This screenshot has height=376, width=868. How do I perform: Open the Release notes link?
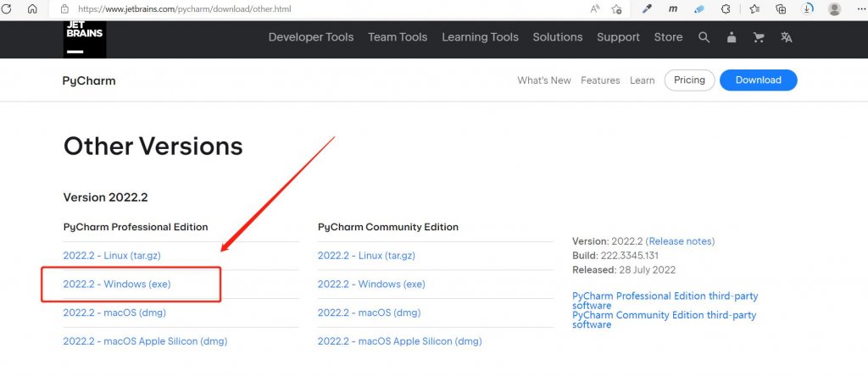tap(682, 241)
